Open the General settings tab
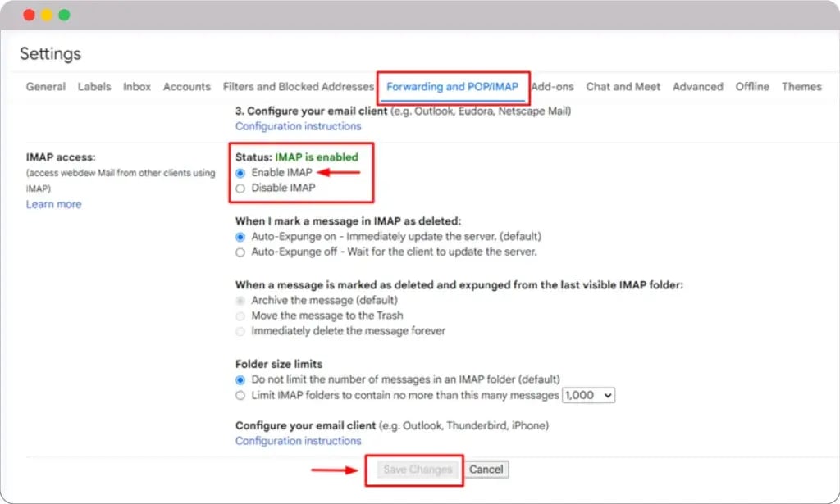This screenshot has width=840, height=504. tap(45, 87)
